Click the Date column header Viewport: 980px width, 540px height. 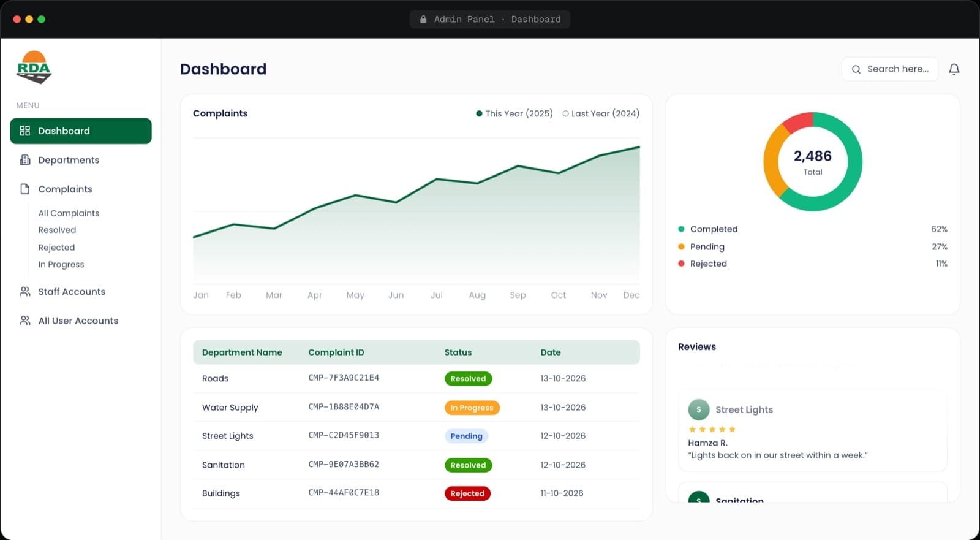551,352
